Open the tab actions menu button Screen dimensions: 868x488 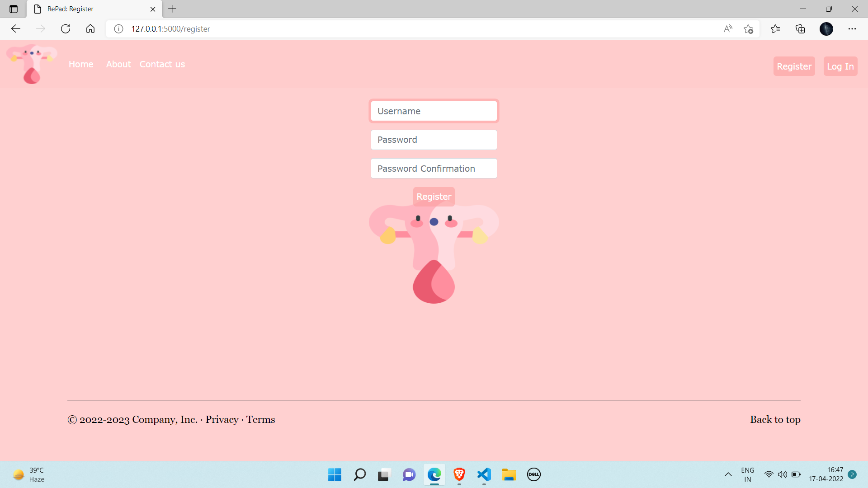click(x=14, y=9)
